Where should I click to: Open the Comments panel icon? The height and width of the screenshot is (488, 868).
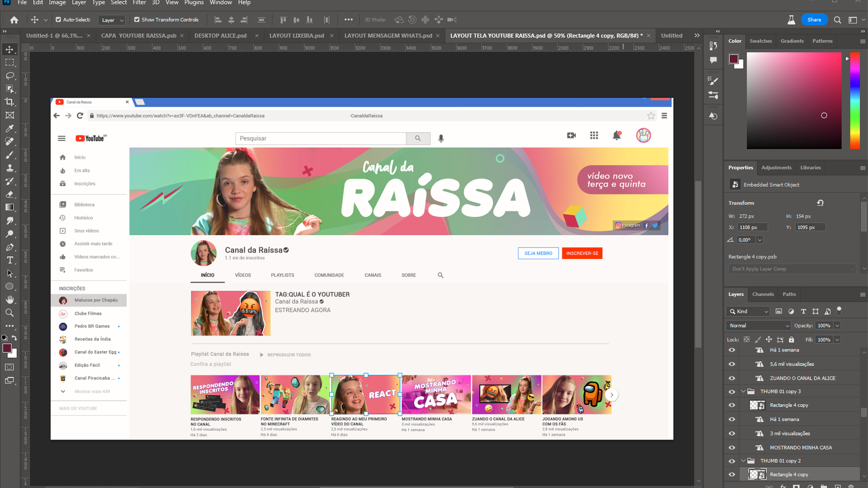pos(713,60)
